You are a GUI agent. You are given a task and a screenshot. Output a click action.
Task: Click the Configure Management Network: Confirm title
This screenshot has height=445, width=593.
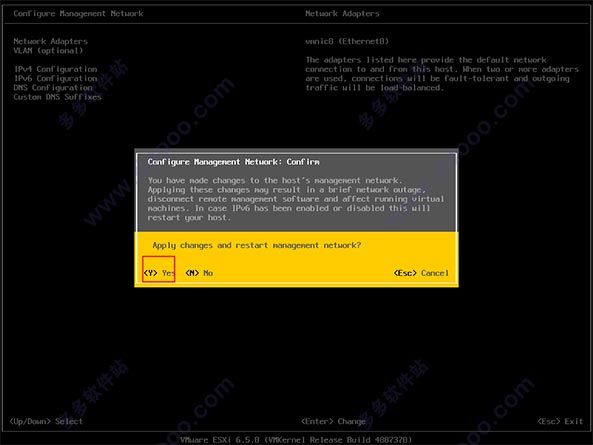click(x=233, y=162)
